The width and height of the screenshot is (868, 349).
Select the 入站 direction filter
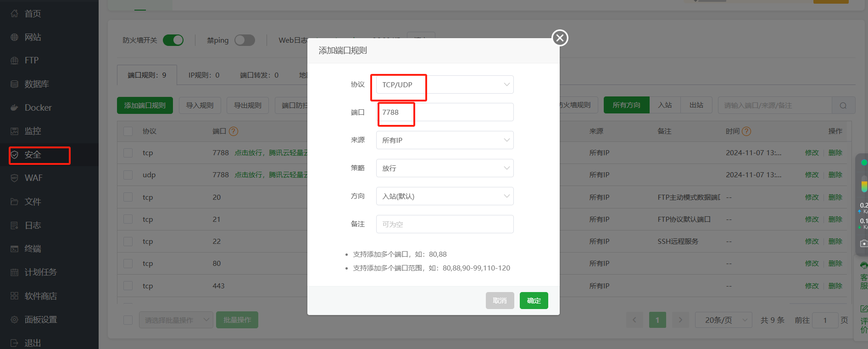[x=665, y=105]
